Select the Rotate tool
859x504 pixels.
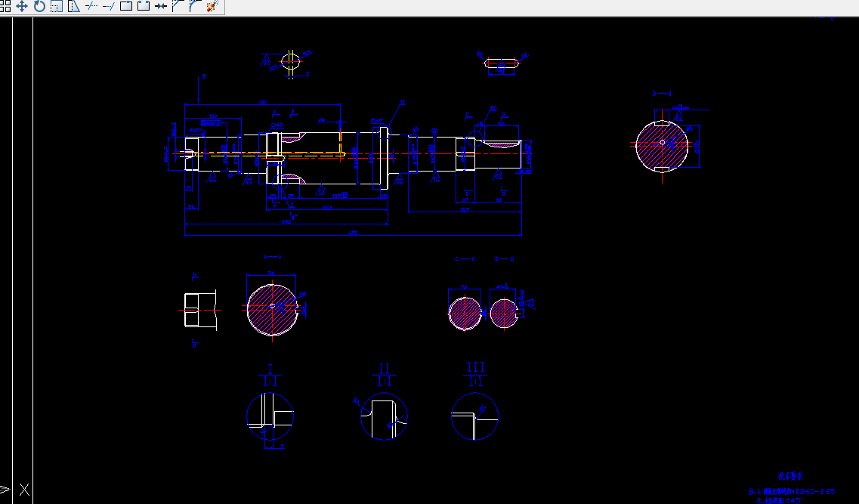pos(39,6)
